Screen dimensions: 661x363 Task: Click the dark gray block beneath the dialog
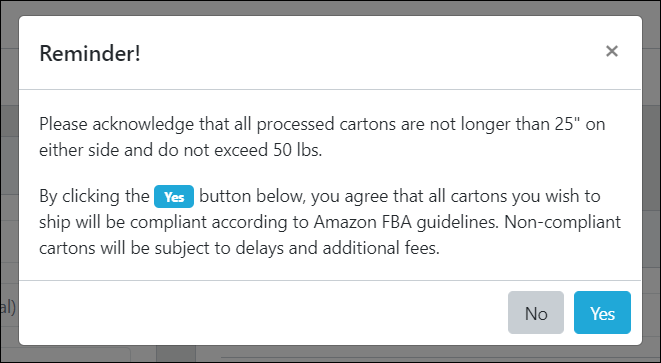click(x=176, y=354)
